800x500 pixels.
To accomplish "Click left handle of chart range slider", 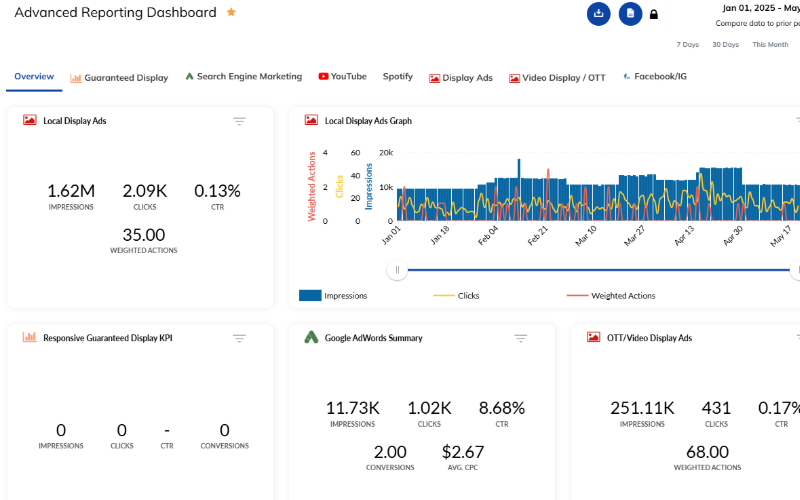I will click(397, 269).
